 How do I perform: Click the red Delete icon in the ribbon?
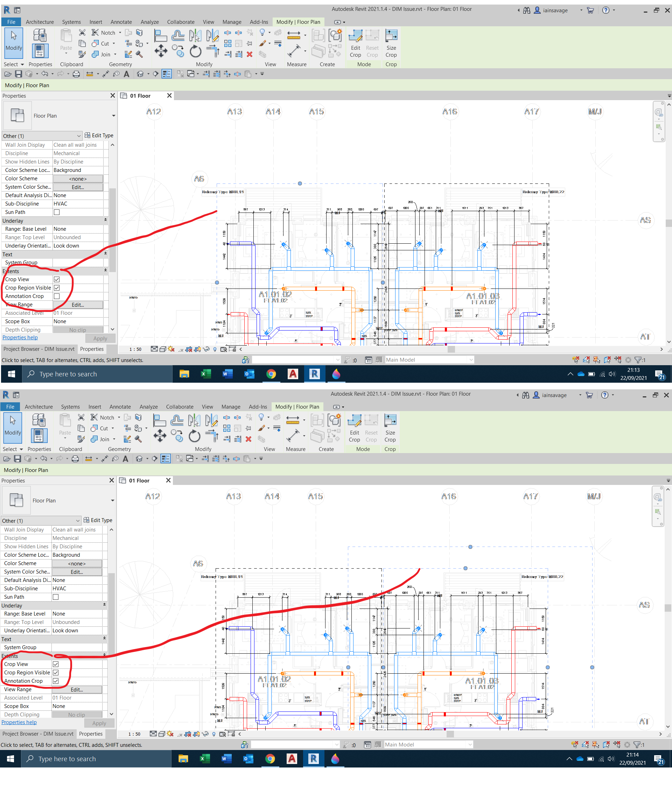pyautogui.click(x=250, y=54)
